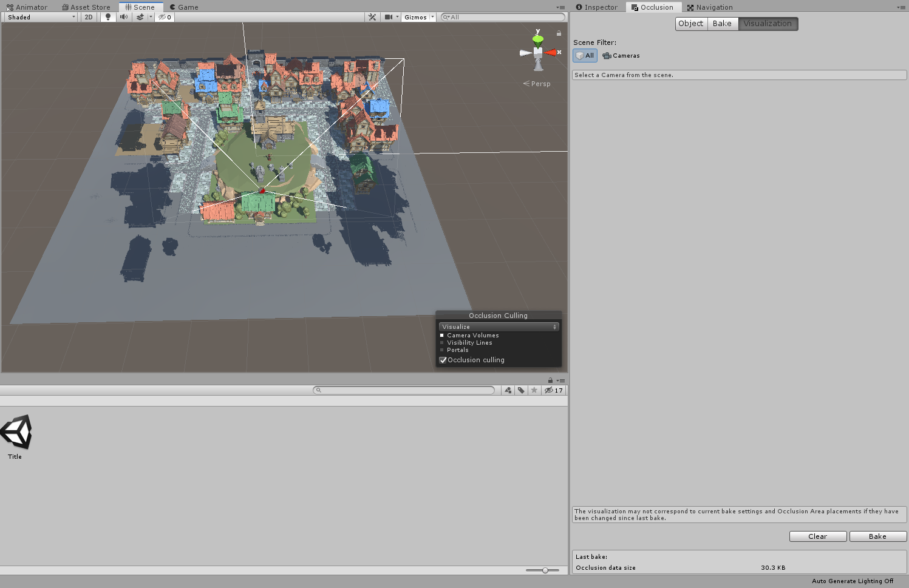Open the Visualize dropdown in Occlusion Culling overlay
909x588 pixels.
(499, 326)
